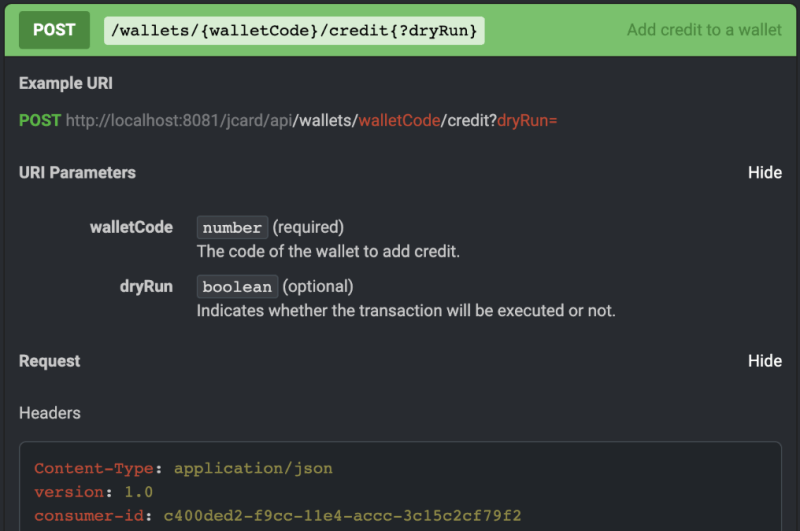The width and height of the screenshot is (800, 531).
Task: Click the Add credit to a wallet title
Action: 704,30
